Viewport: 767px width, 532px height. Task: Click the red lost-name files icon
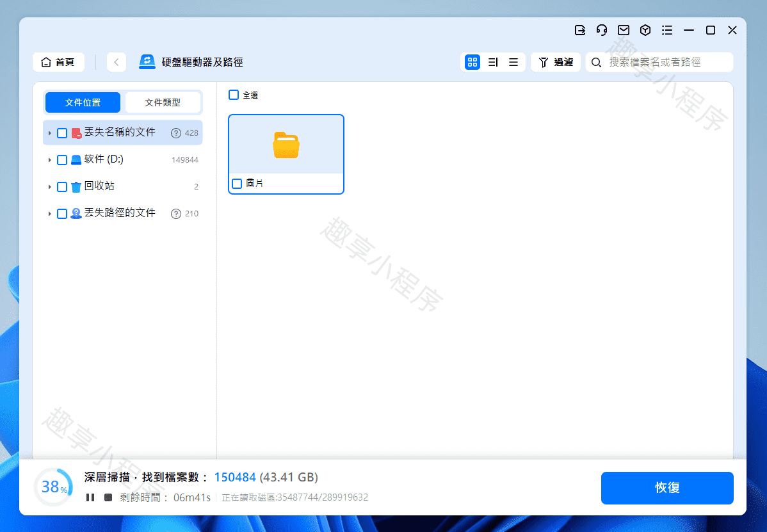tap(76, 133)
